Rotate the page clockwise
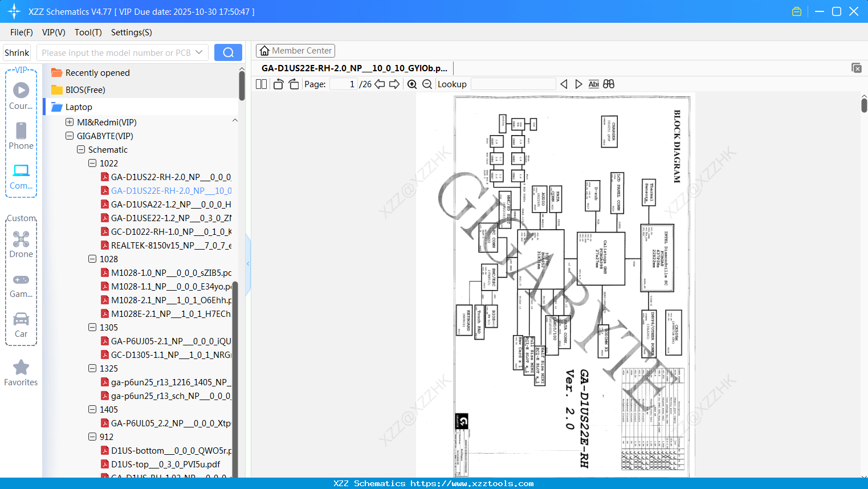Viewport: 868px width, 489px height. [x=294, y=84]
